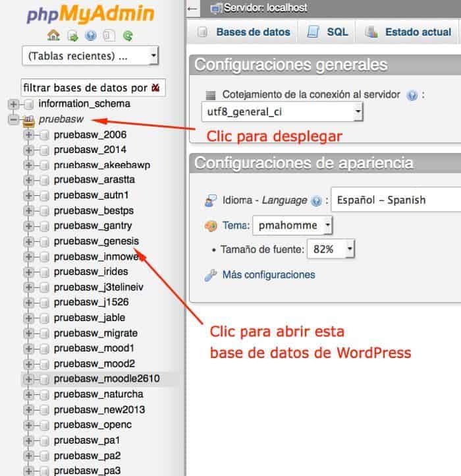
Task: Click the log out icon next to Home
Action: coord(73,36)
